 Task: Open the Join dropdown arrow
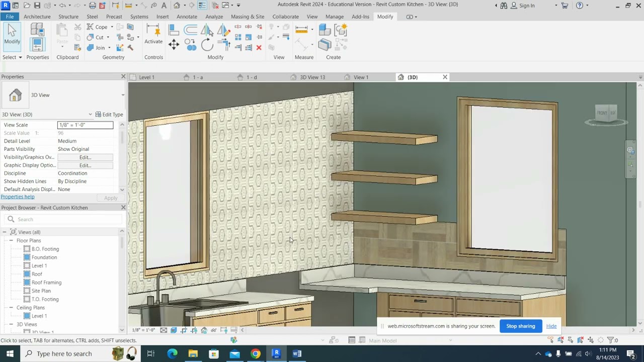[109, 48]
